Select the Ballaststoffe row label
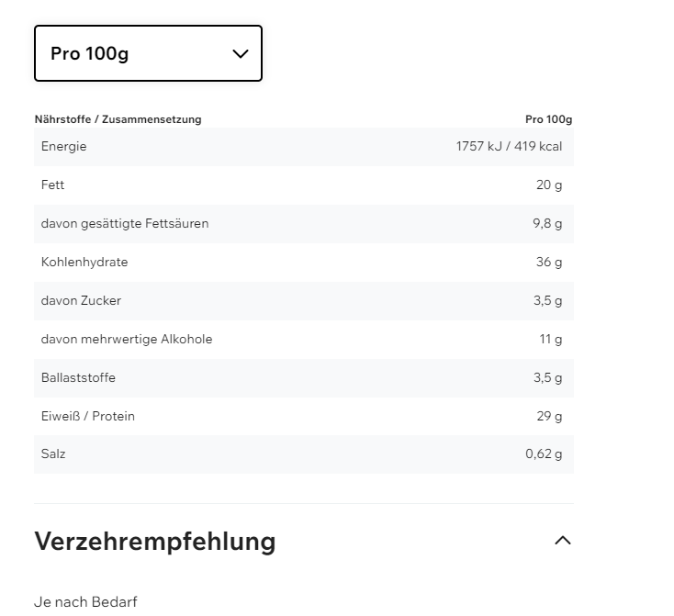The height and width of the screenshot is (616, 674). [78, 377]
